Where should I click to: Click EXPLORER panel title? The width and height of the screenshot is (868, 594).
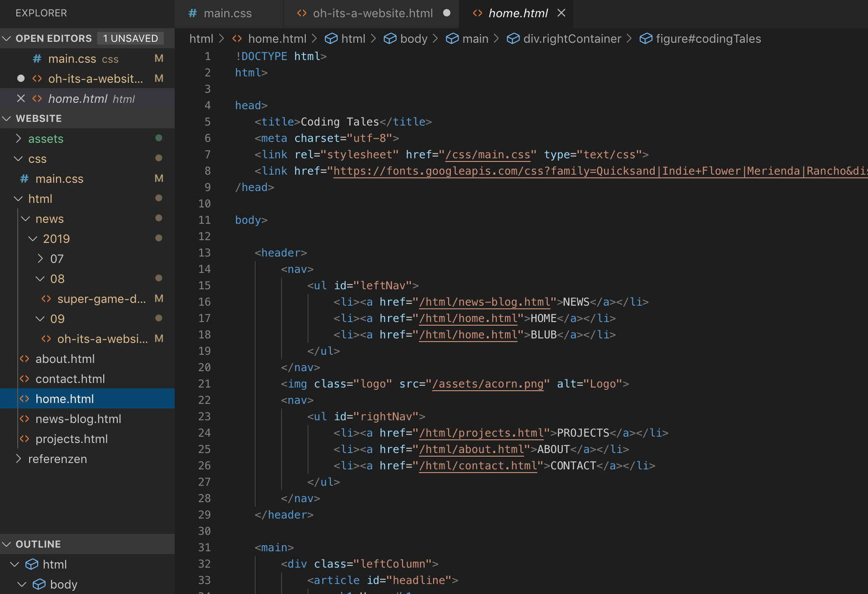[41, 13]
